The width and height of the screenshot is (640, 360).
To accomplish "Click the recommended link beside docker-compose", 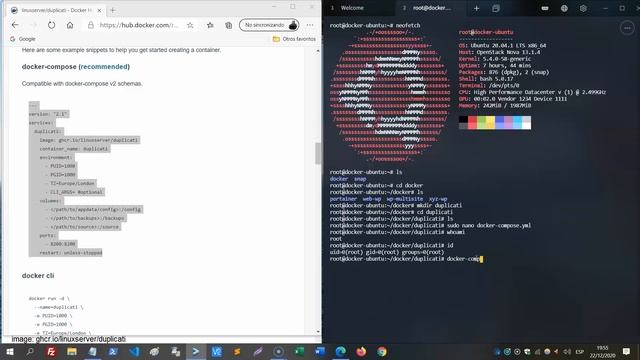I will pos(104,67).
